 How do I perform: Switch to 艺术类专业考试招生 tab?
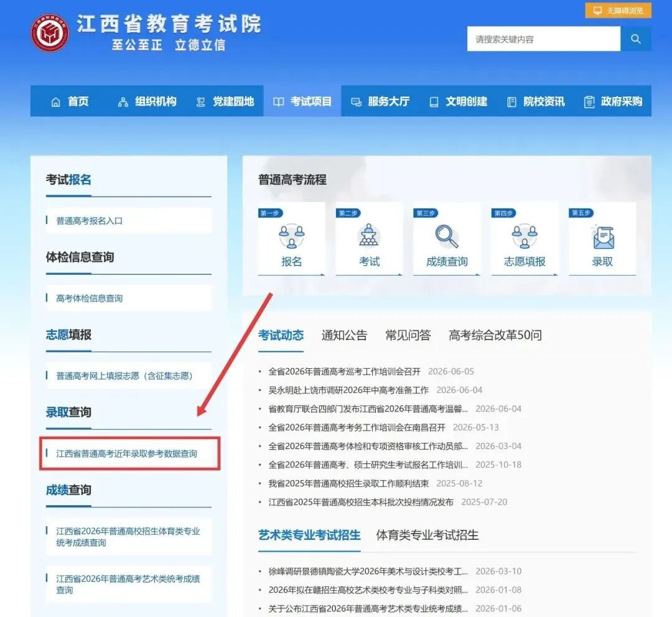pos(309,535)
